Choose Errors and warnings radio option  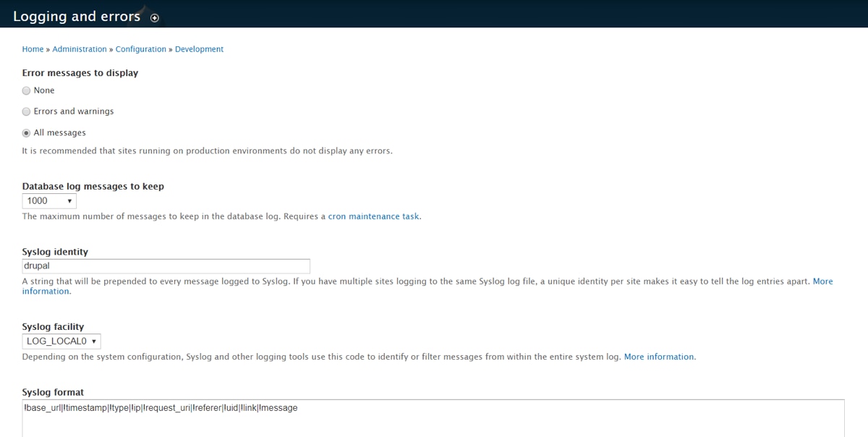(27, 111)
